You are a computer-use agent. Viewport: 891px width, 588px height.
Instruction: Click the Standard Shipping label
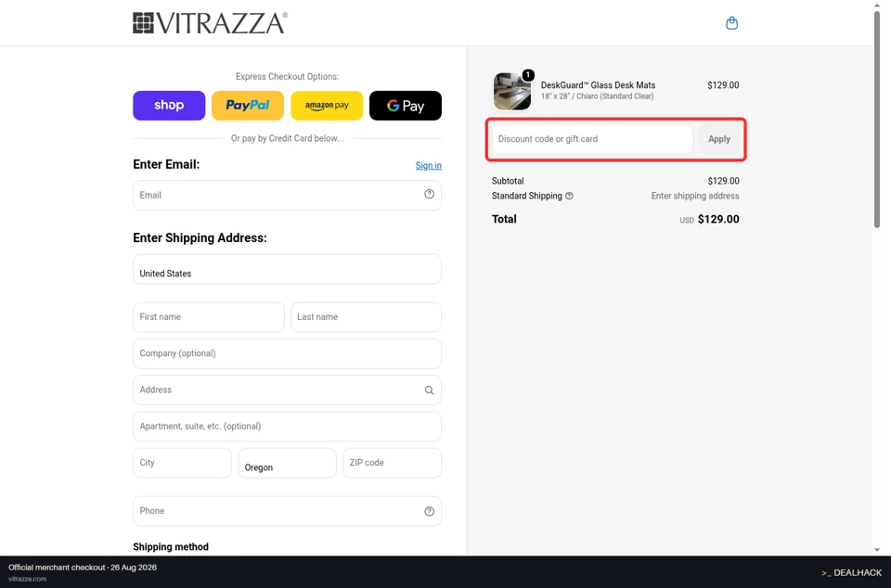point(527,196)
